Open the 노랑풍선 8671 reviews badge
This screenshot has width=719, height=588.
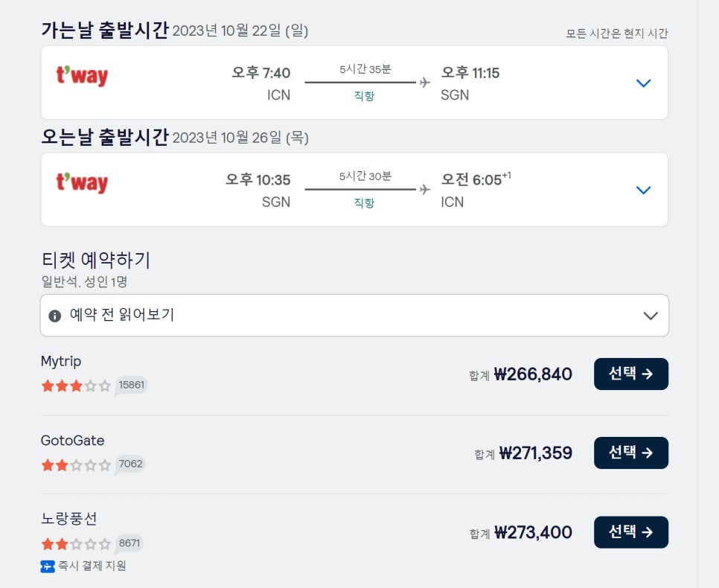[130, 543]
